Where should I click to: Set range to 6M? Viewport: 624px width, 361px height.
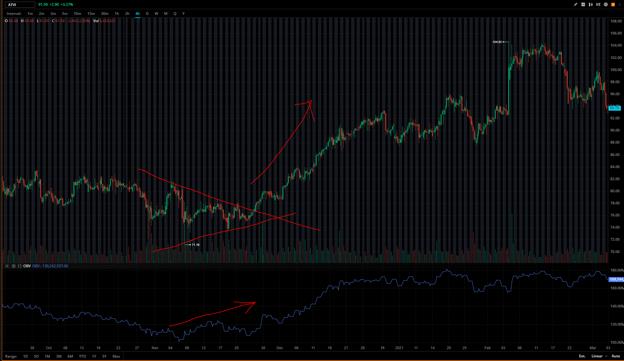pyautogui.click(x=70, y=356)
